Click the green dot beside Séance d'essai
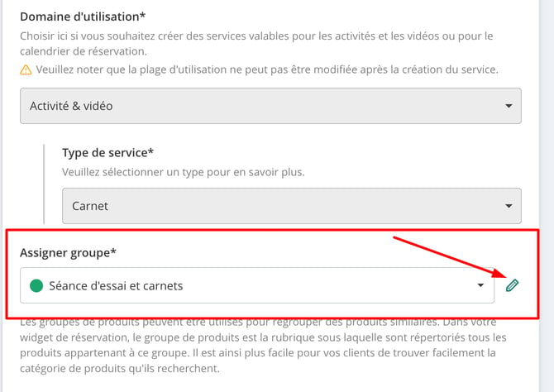The image size is (554, 392). click(36, 285)
